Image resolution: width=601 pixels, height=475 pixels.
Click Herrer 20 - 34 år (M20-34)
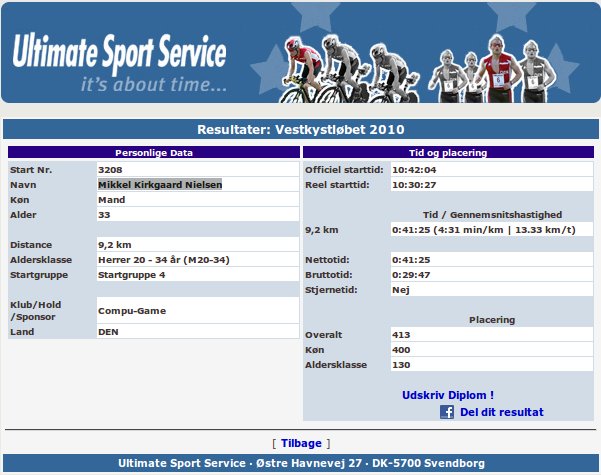164,260
